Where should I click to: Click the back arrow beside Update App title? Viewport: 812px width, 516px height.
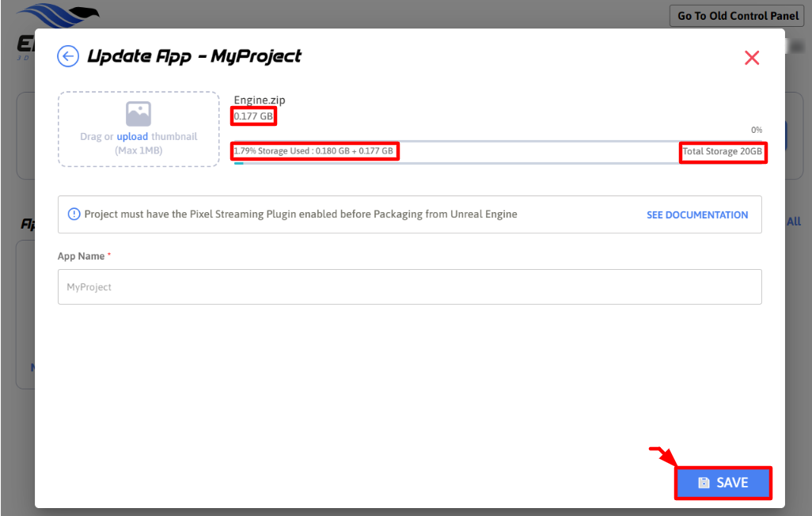[x=68, y=56]
